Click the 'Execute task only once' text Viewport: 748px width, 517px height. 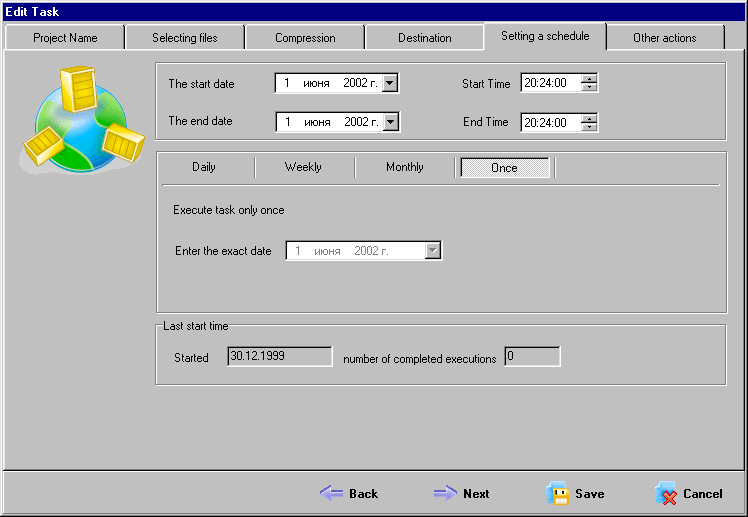(x=229, y=210)
